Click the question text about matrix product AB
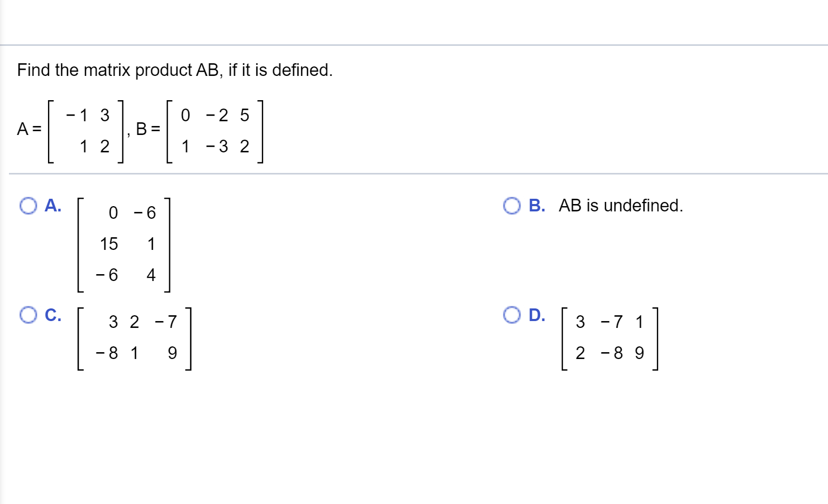 pyautogui.click(x=174, y=70)
